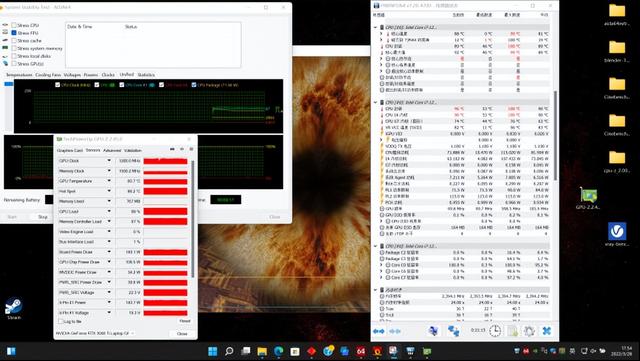Open GPU-Z desktop shortcut icon
Screen dimensions: 640x361
588,198
